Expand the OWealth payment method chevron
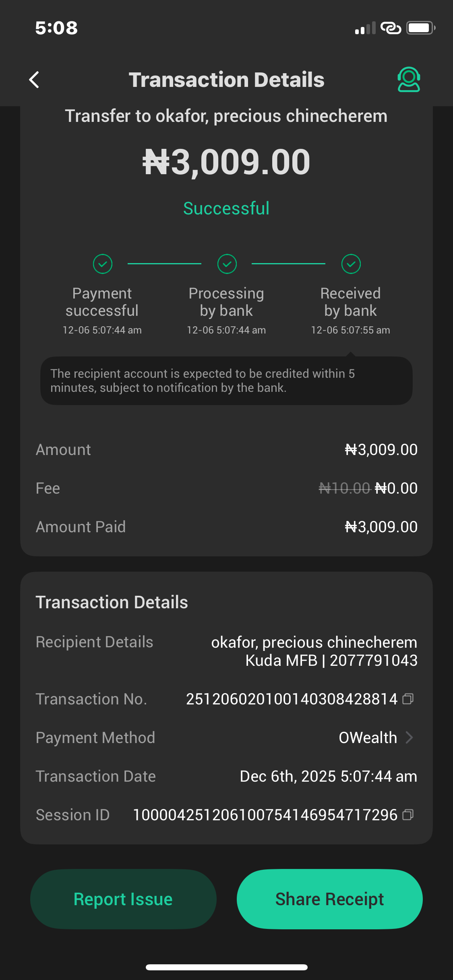This screenshot has height=980, width=453. coord(410,737)
